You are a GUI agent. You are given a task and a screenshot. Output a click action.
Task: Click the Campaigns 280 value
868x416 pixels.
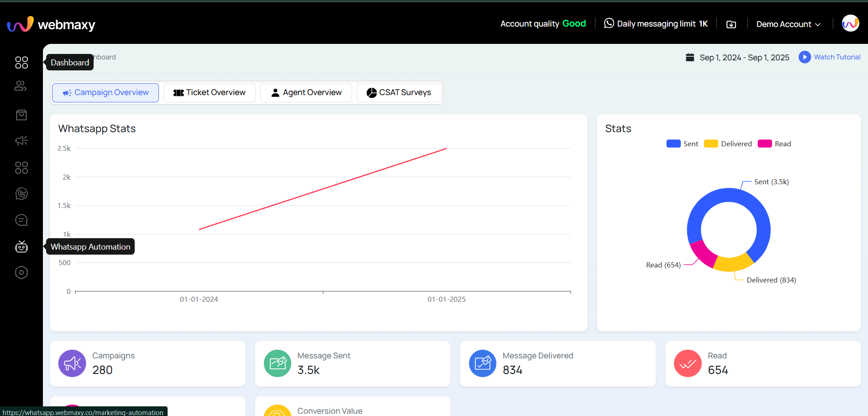[x=102, y=370]
